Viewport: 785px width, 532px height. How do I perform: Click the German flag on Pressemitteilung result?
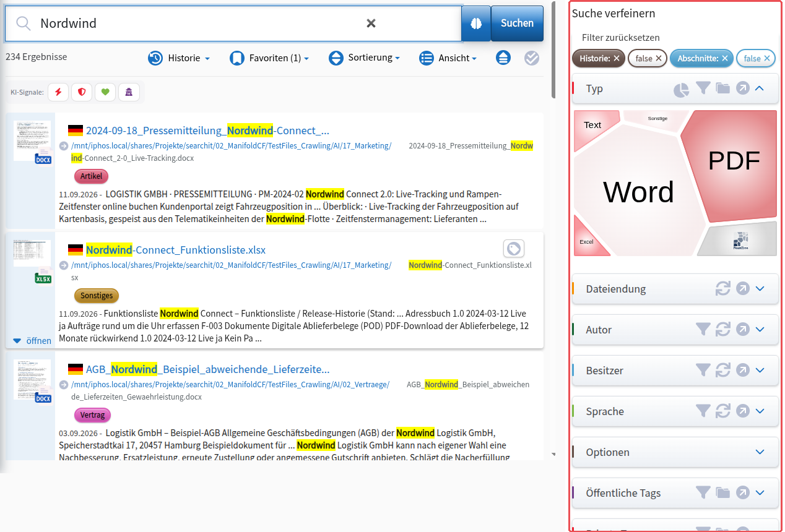coord(76,131)
